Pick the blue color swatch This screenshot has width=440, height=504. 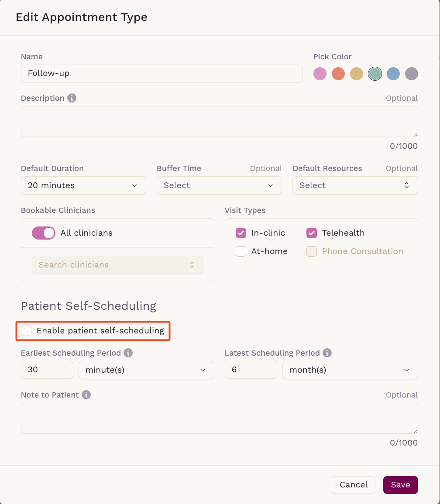[x=393, y=74]
